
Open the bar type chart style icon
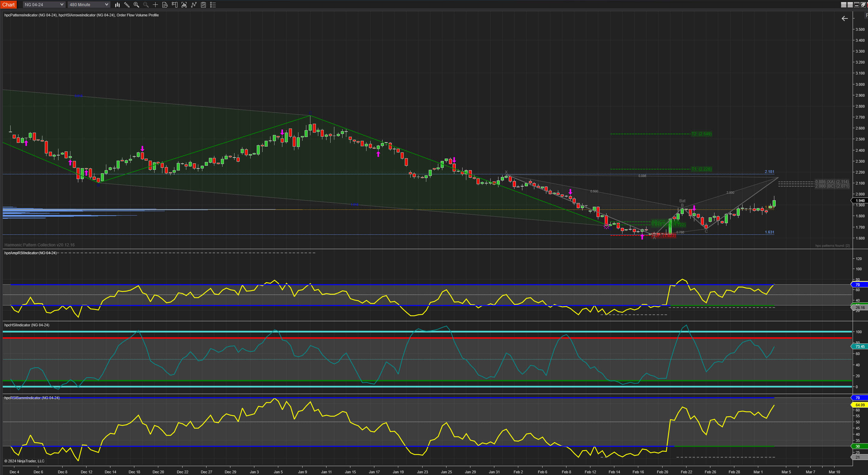tap(117, 5)
